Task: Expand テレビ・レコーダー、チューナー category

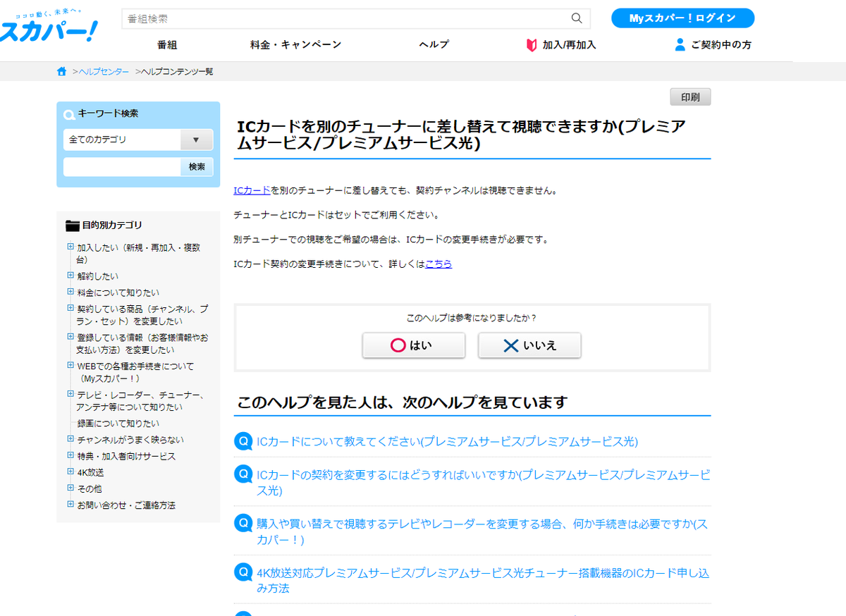Action: [x=70, y=395]
